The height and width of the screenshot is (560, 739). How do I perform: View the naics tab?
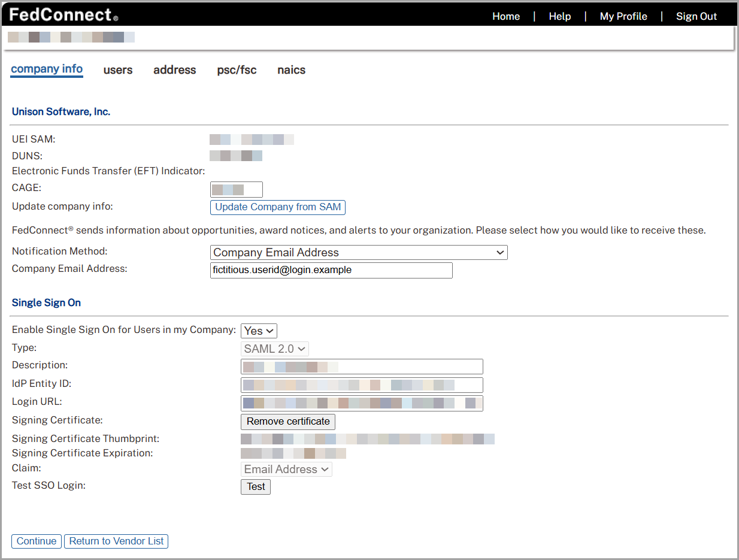(x=291, y=70)
